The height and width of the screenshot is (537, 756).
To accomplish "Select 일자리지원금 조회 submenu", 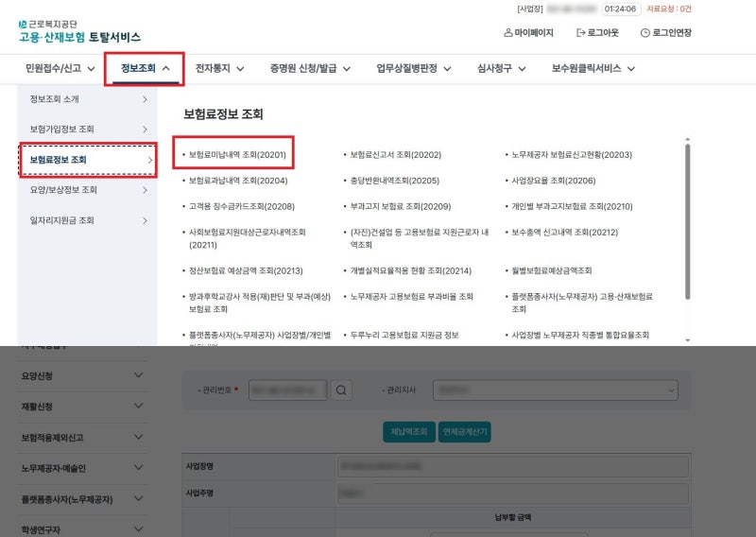I will 88,220.
